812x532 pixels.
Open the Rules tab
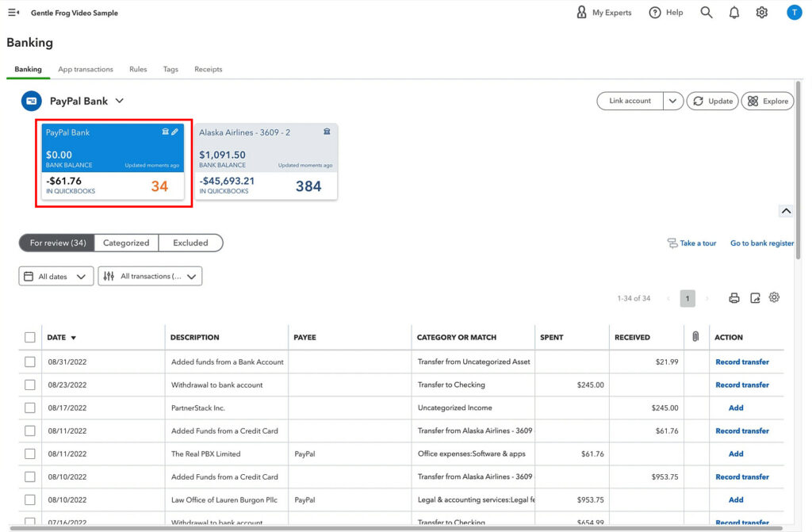point(138,69)
